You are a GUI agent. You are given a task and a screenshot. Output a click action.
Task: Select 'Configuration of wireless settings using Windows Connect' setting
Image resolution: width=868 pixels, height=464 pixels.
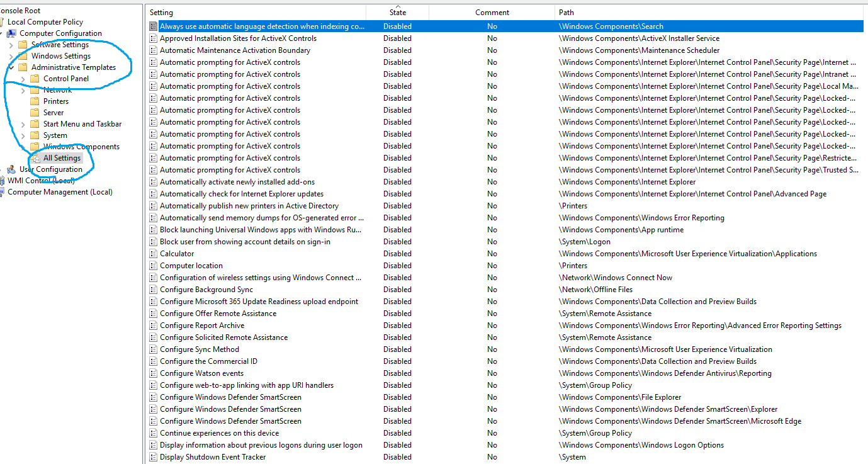tap(261, 278)
